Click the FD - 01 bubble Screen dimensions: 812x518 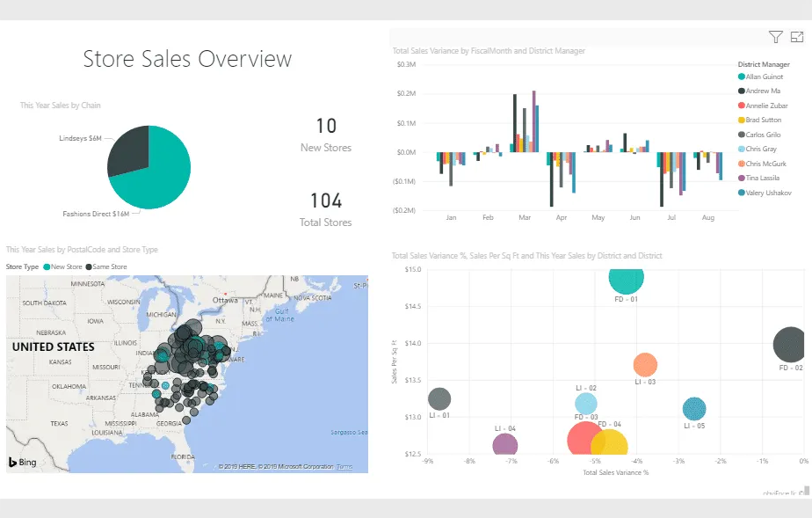coord(626,278)
